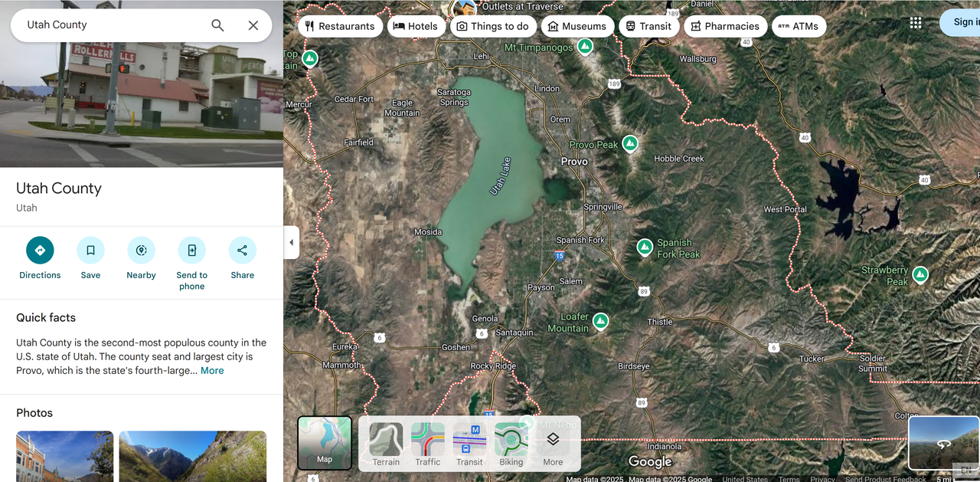Select the Loafer Mountain marker
The image size is (980, 482).
tap(601, 321)
